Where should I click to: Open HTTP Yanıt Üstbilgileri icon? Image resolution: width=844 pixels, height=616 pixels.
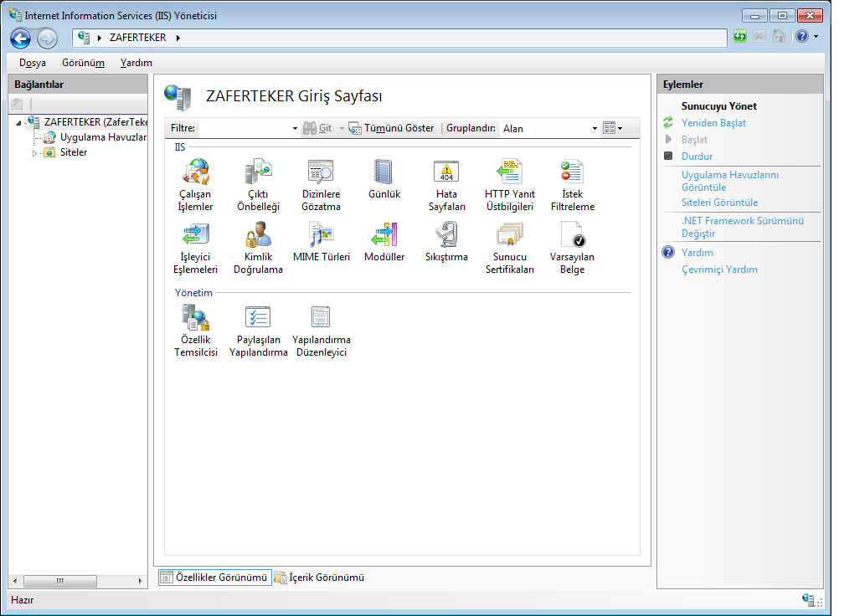[509, 185]
